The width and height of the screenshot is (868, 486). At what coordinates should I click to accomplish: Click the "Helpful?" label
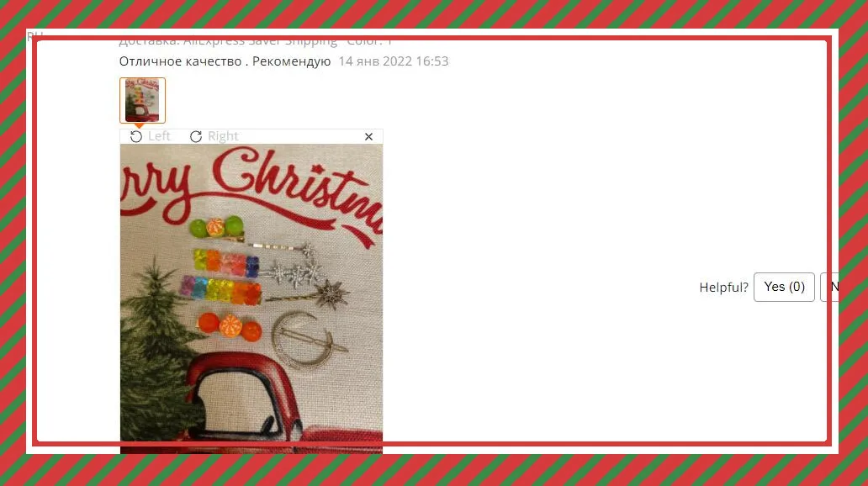(x=723, y=288)
